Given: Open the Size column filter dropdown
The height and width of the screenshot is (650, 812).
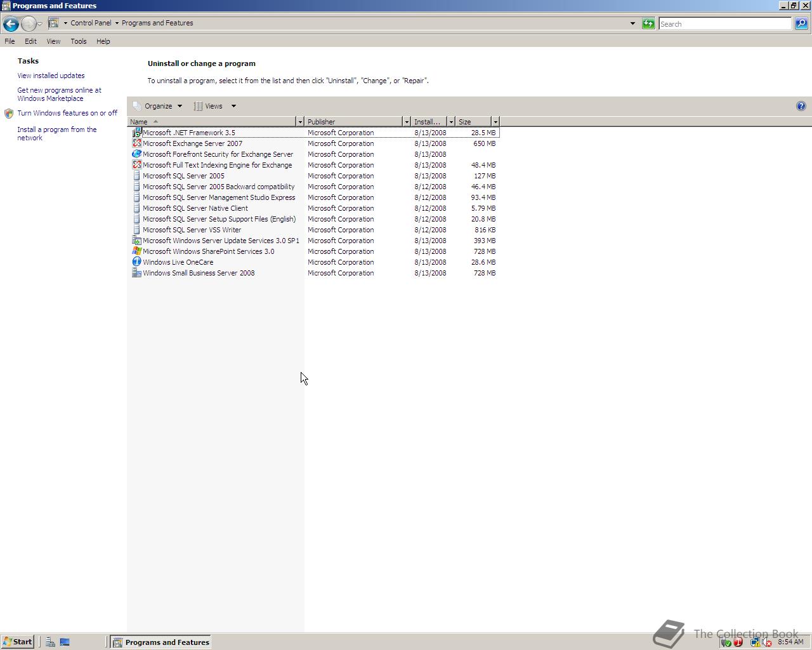Looking at the screenshot, I should (x=495, y=121).
